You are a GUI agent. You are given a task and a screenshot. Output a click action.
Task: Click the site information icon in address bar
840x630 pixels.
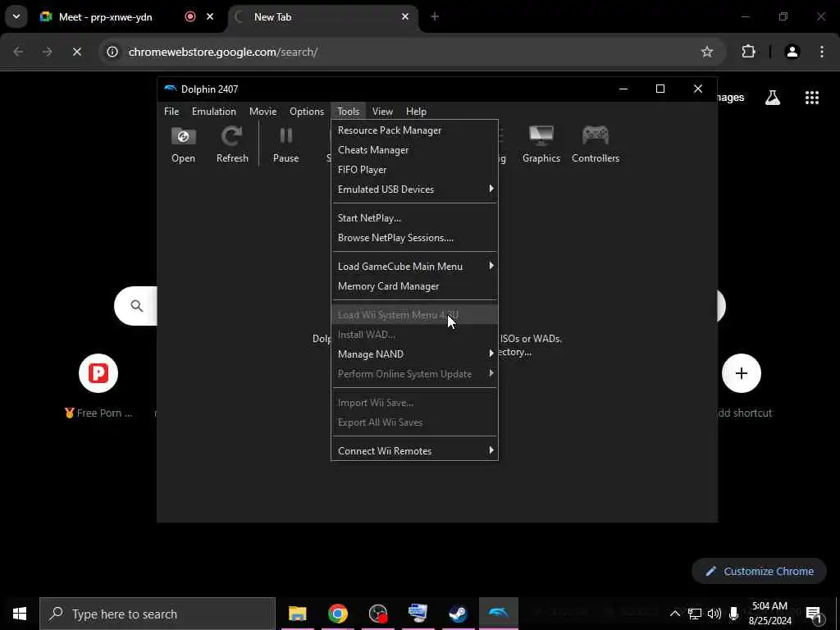(112, 52)
